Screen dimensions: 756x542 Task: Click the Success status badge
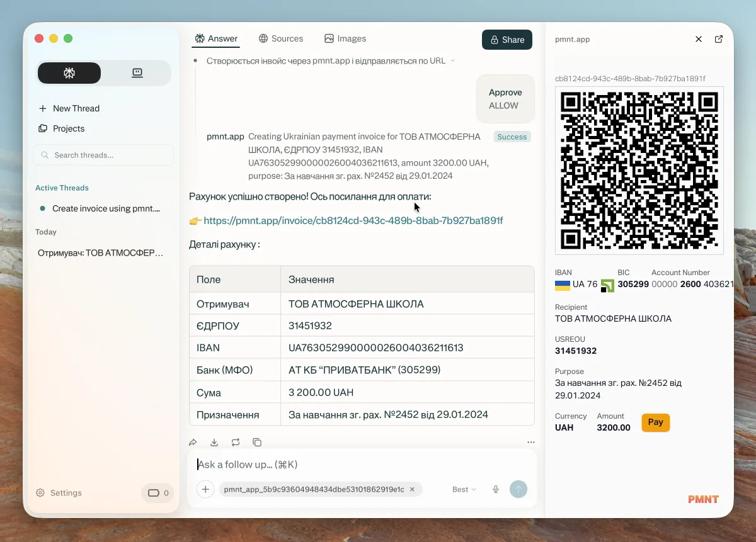pyautogui.click(x=512, y=137)
